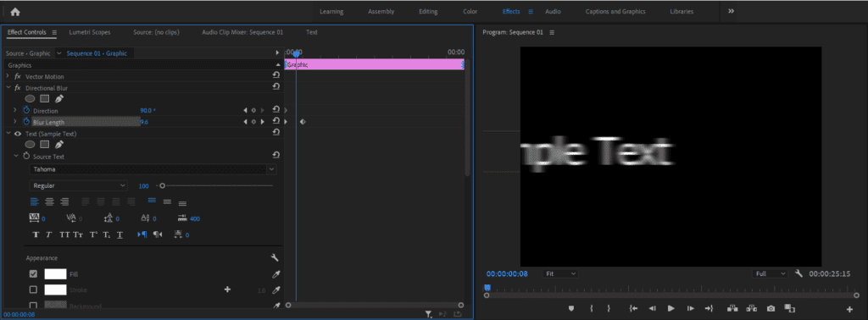Toggle Faux Italic text style
This screenshot has height=320, width=868.
pos(48,234)
